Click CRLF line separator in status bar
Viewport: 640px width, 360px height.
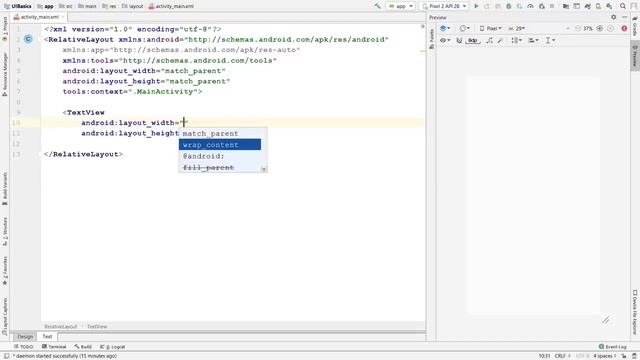tap(562, 356)
